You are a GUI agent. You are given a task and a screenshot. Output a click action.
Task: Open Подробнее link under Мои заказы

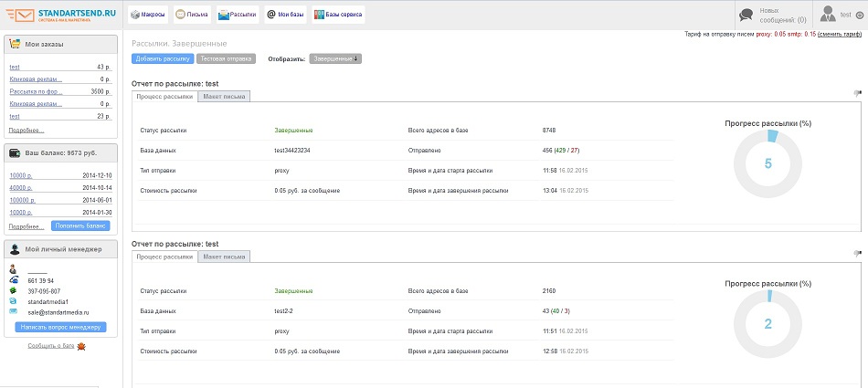[x=26, y=131]
